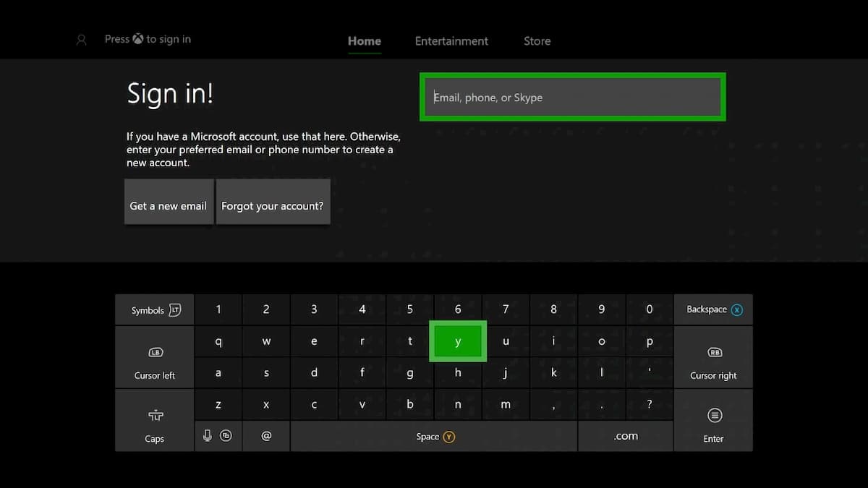868x488 pixels.
Task: Tap the question mark key
Action: point(650,405)
